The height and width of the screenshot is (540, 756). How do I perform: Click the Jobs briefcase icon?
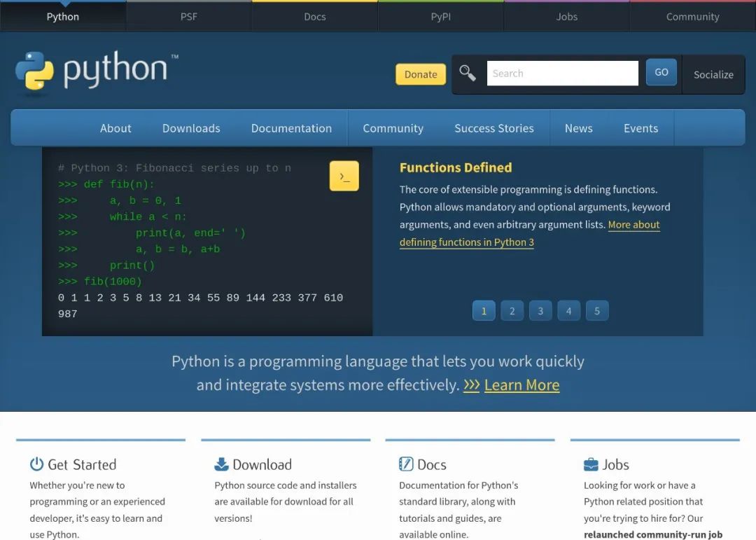click(x=591, y=464)
